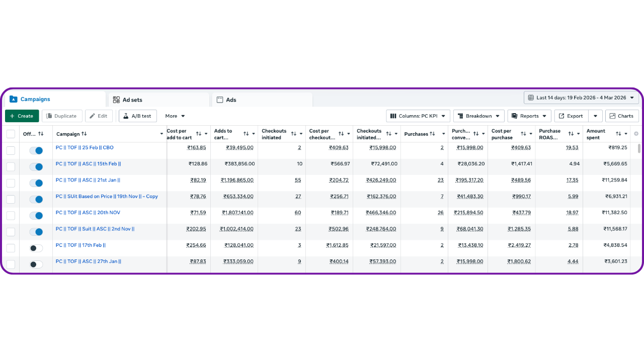Click the sort arrows next to Campaign header

[x=84, y=134]
